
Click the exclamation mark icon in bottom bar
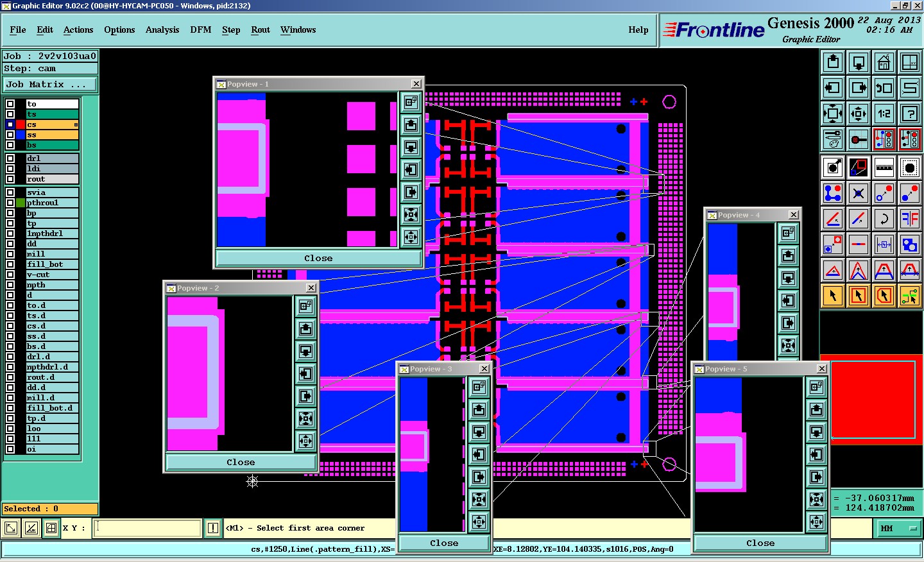(213, 528)
